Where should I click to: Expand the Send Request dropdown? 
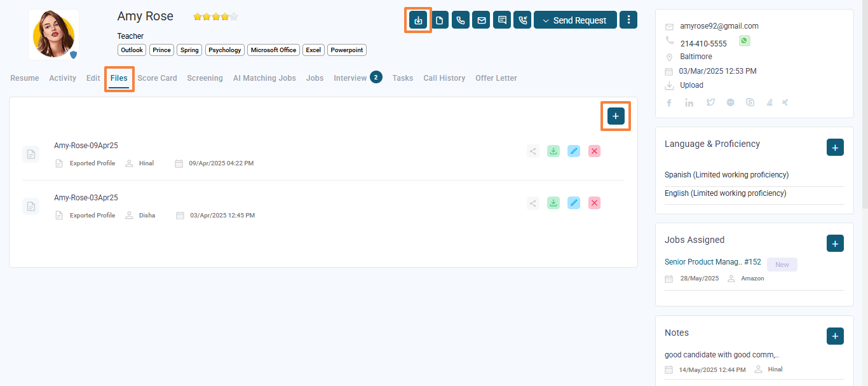pyautogui.click(x=575, y=20)
